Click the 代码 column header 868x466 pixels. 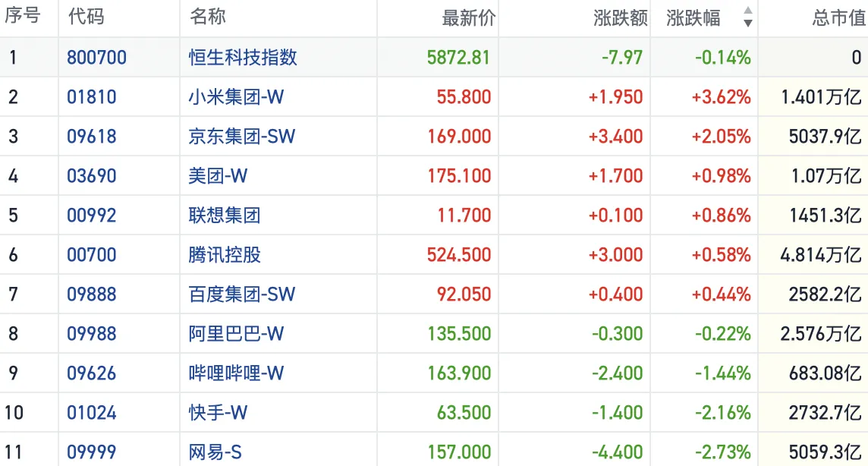pos(86,17)
